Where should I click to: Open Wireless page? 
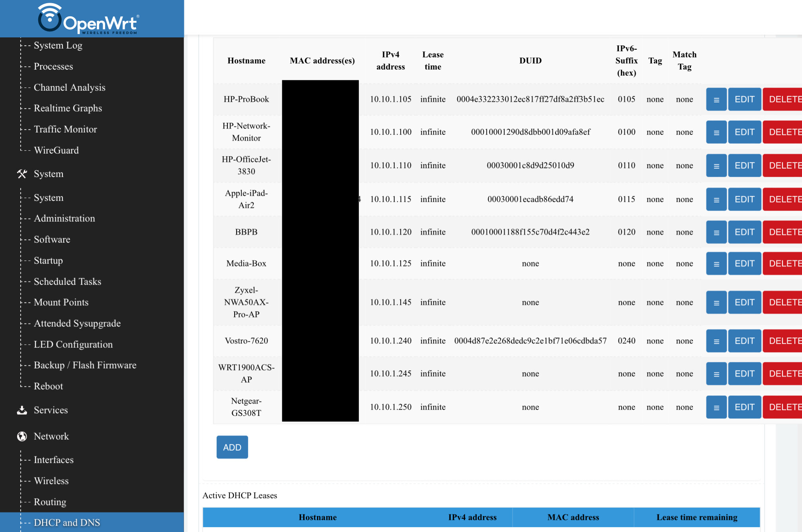pos(51,481)
